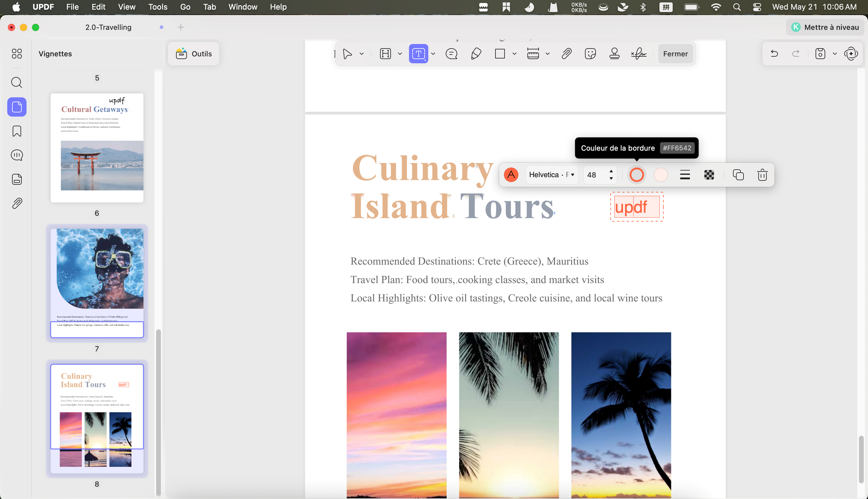Viewport: 868px width, 499px height.
Task: Copy the selected annotation with duplicate icon
Action: coord(738,175)
